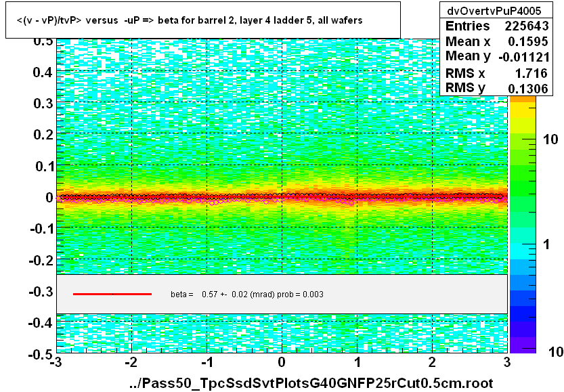Click the beta fit result text in legend
This screenshot has width=564, height=392.
coord(247,295)
